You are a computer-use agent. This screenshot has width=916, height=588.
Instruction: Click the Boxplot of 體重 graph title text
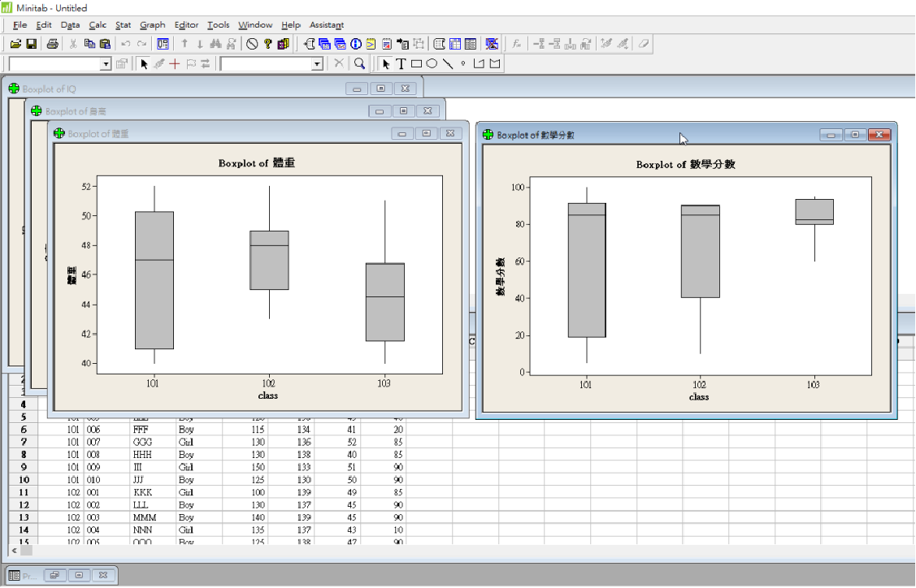click(x=257, y=163)
